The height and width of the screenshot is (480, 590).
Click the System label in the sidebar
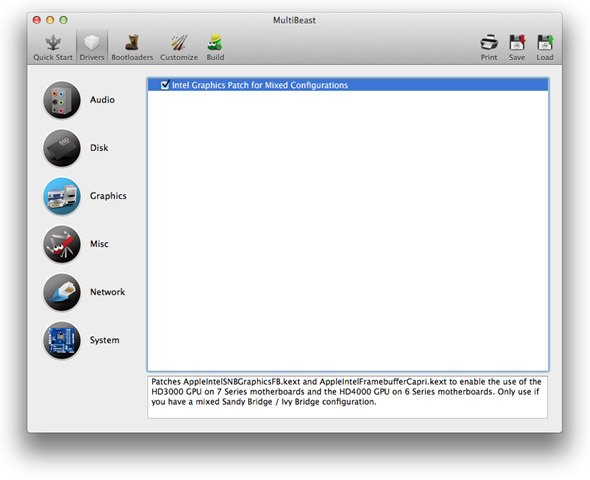click(105, 340)
